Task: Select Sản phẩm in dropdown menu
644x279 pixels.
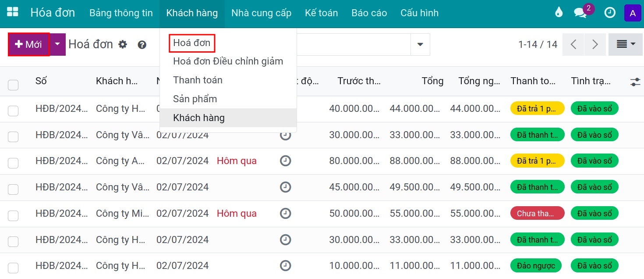Action: pos(228,99)
